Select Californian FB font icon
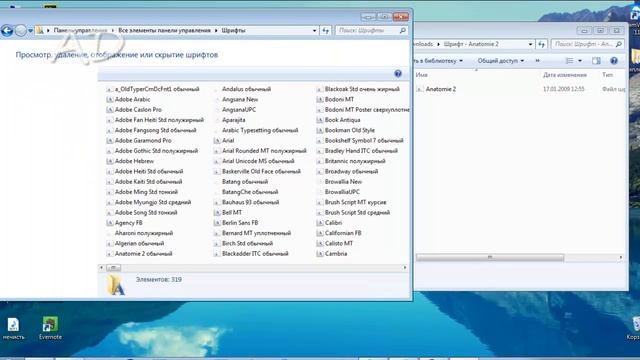640x360 pixels. (320, 233)
